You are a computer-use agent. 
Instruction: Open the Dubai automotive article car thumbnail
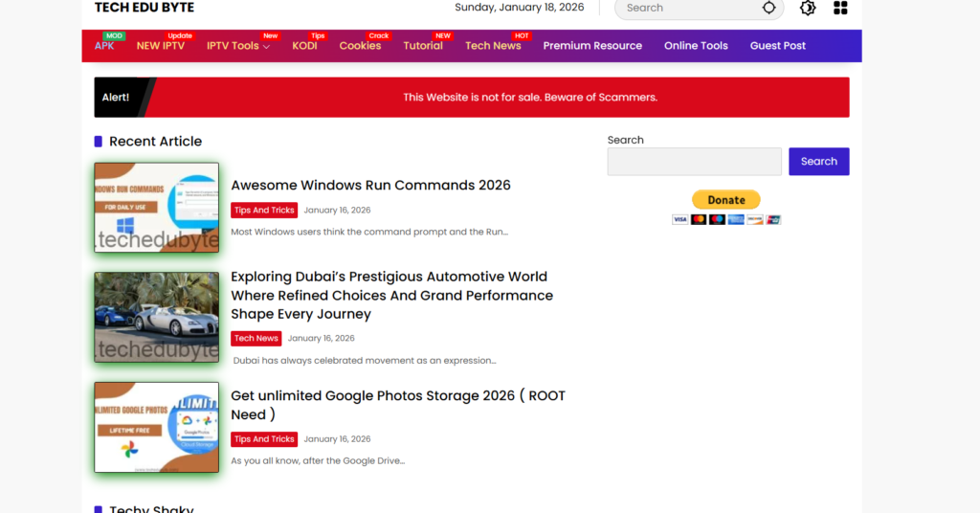157,317
